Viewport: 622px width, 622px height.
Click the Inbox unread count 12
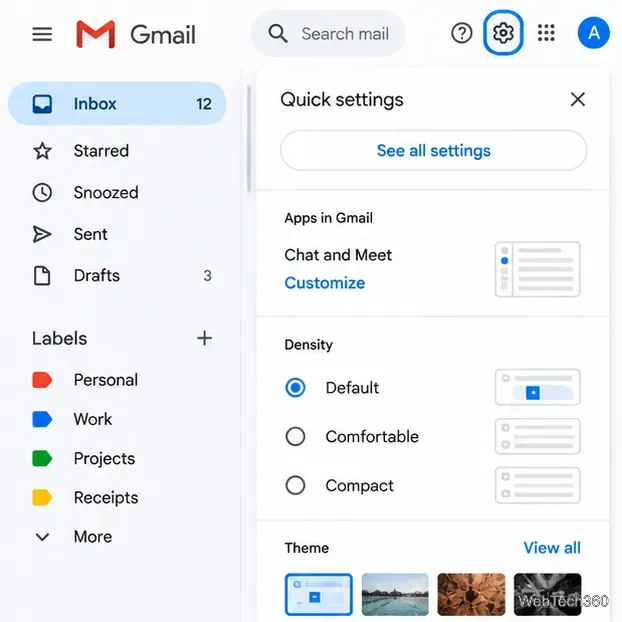pyautogui.click(x=204, y=104)
